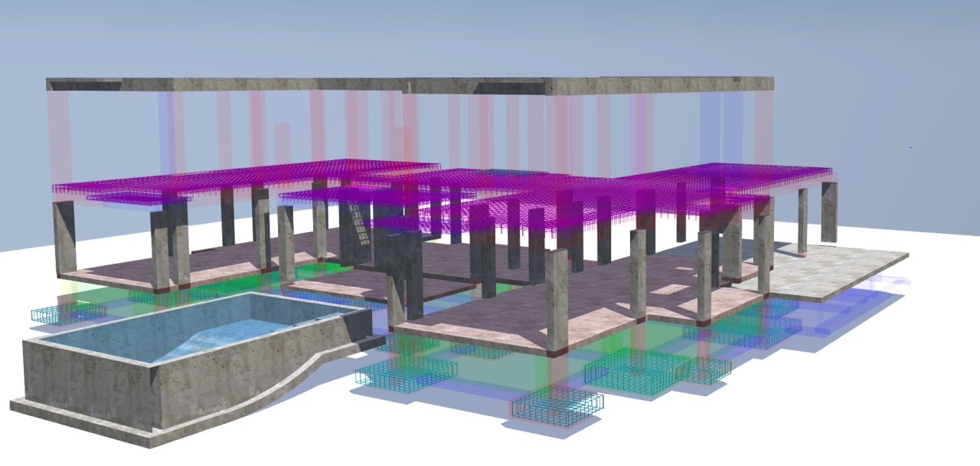Screen dimensions: 980x466
Task: Select the far-right concrete column
Action: coord(828,212)
